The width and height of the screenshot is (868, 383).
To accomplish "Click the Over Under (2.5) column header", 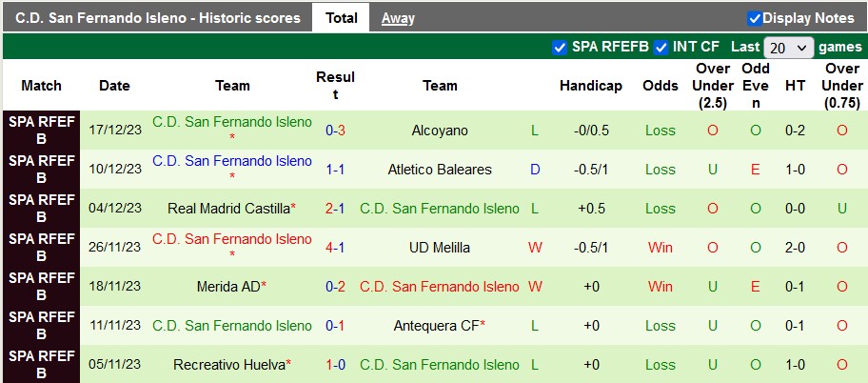I will 713,86.
